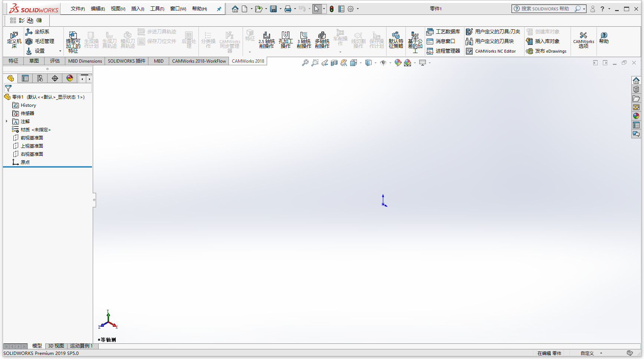Click the Save icon in top toolbar
This screenshot has height=359, width=644.
[x=273, y=9]
